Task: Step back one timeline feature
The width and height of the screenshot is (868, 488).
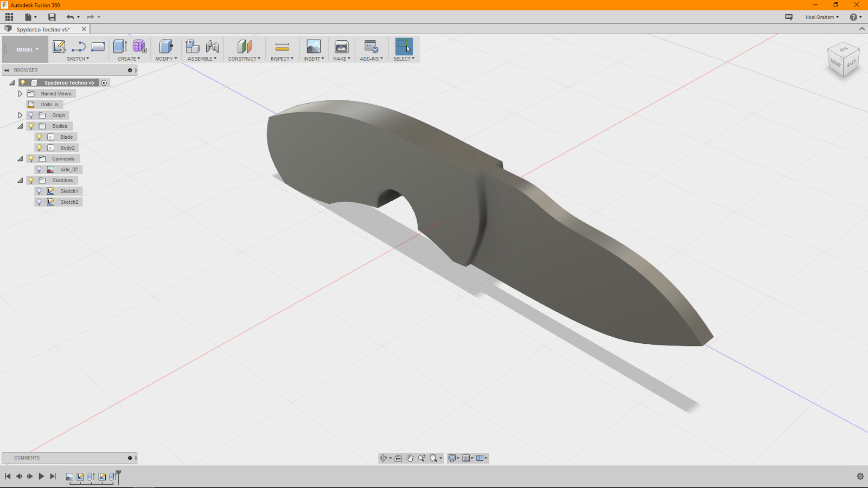Action: coord(19,476)
